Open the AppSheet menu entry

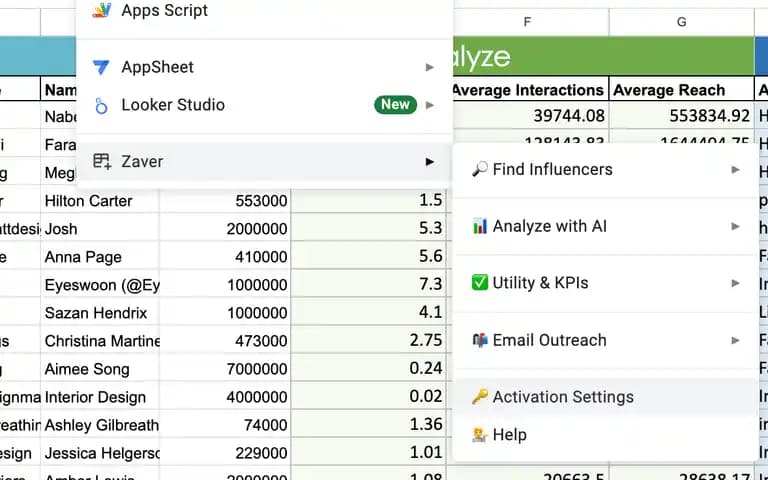264,67
